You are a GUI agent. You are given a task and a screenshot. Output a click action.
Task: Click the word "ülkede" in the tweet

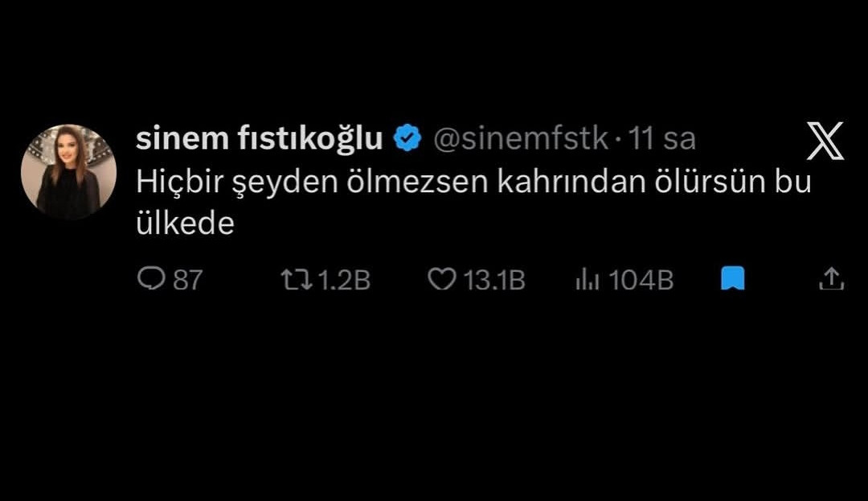coord(184,224)
